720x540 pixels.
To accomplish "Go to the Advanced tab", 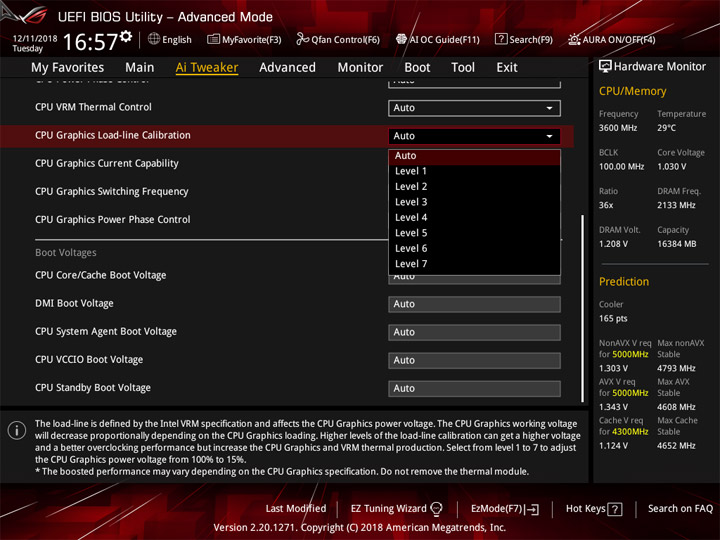I will point(287,68).
